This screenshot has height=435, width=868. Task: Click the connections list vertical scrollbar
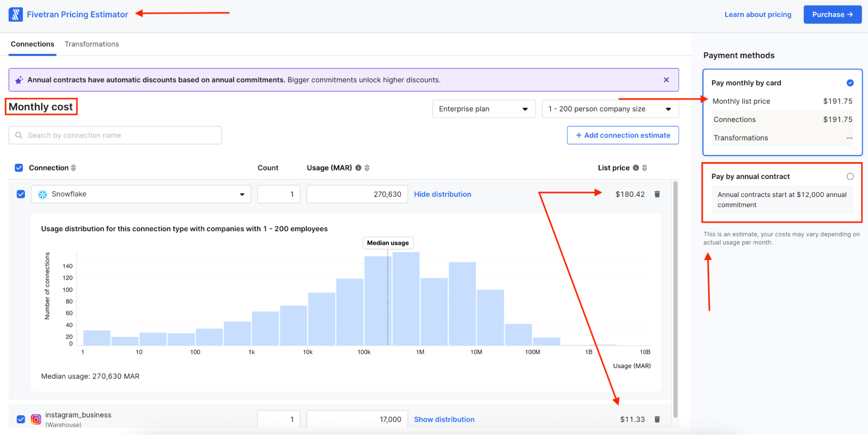[675, 299]
